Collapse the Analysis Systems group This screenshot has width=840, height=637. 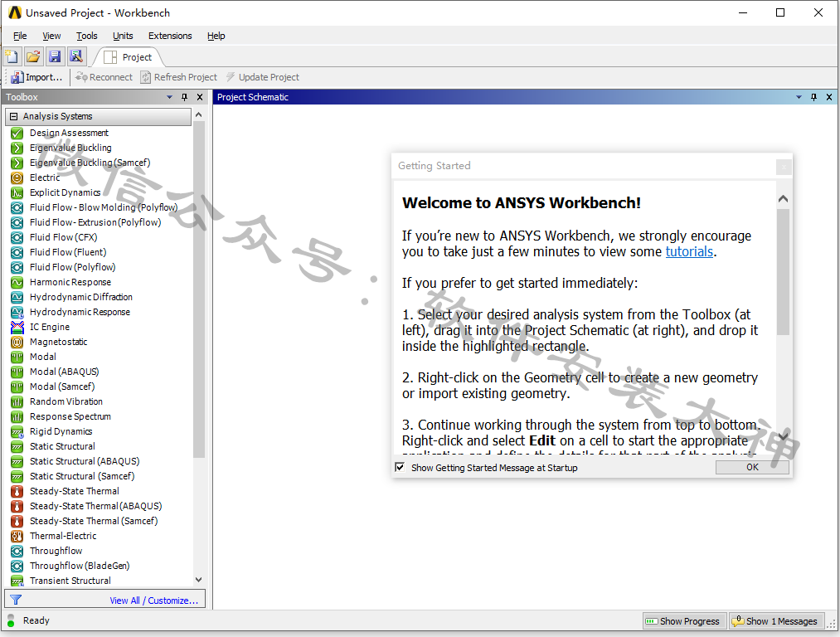click(14, 116)
